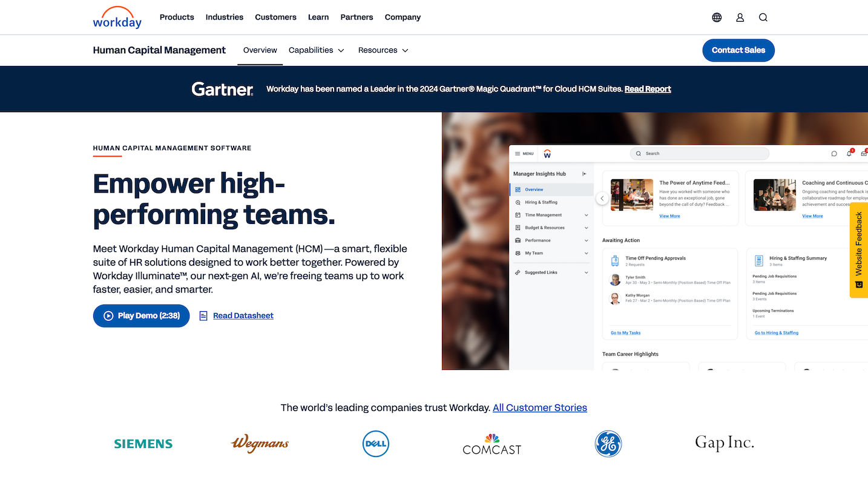Click the Gartner logo in banner
The height and width of the screenshot is (500, 868).
(x=222, y=89)
